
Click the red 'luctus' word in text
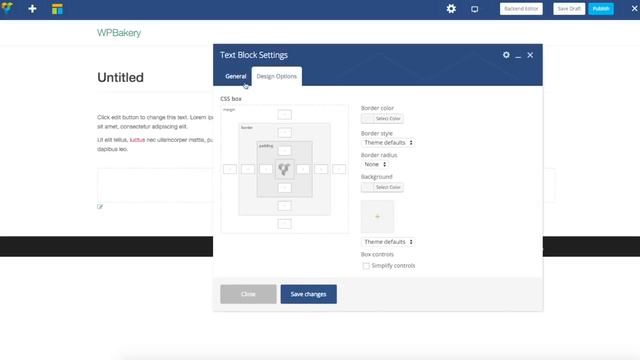pyautogui.click(x=137, y=140)
